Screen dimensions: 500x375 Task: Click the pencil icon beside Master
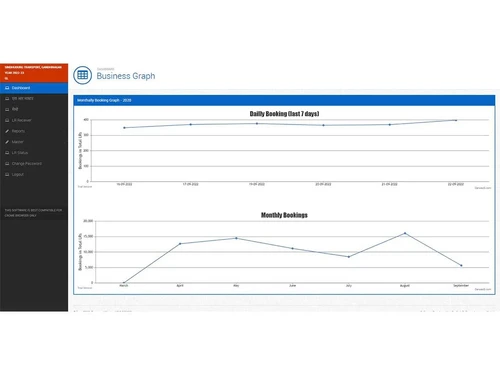7,142
